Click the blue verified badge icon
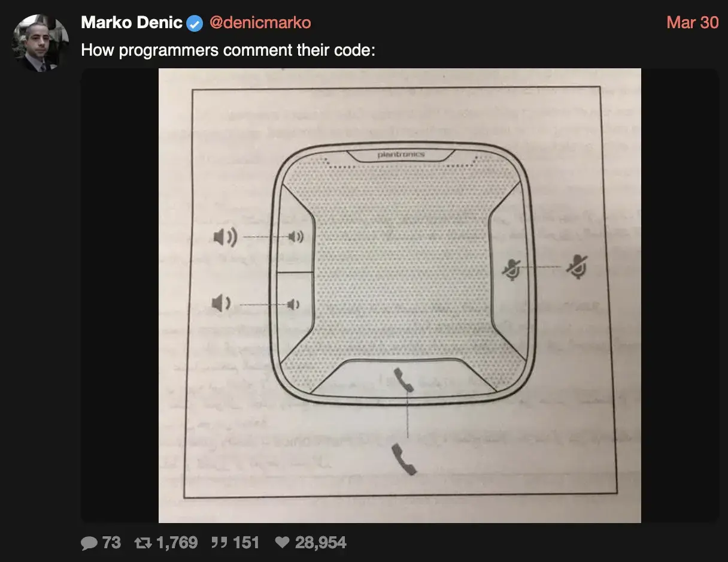 (195, 23)
